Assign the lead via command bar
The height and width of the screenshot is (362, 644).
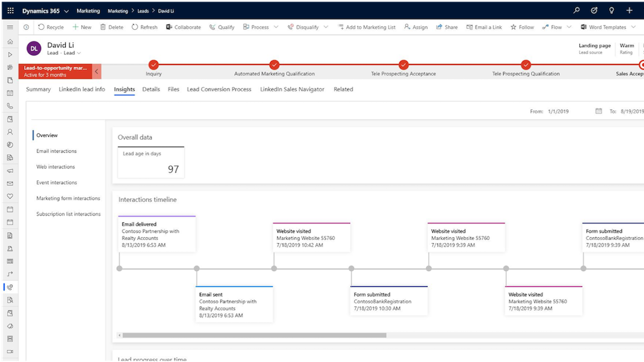(x=416, y=27)
